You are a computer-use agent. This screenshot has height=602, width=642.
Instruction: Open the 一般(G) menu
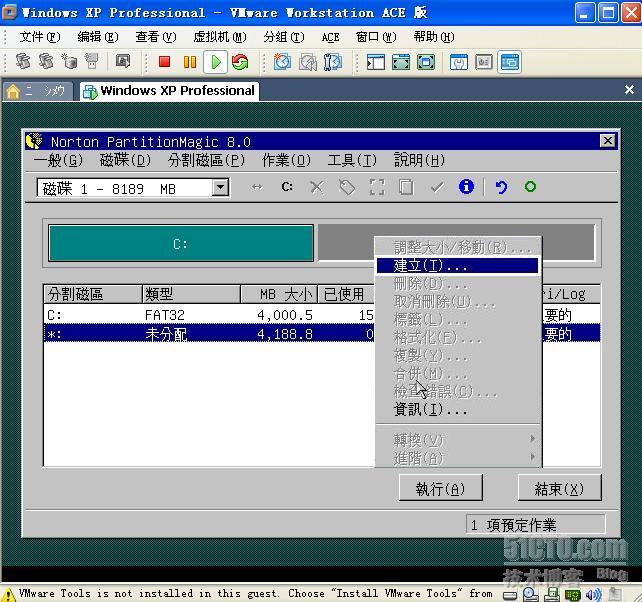pos(58,160)
